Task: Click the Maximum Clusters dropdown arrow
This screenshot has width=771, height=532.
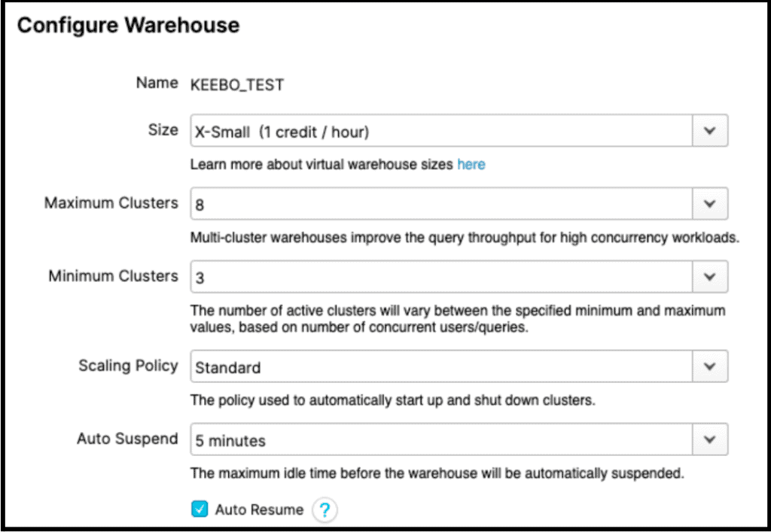Action: [709, 203]
